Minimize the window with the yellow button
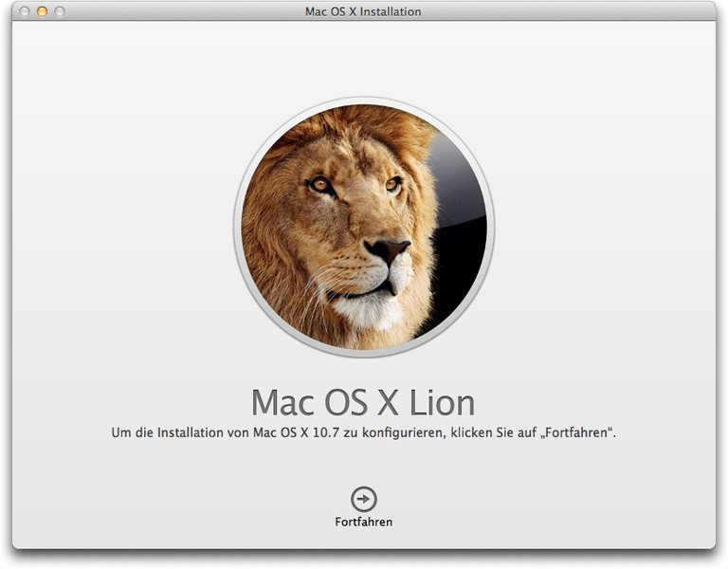 [x=43, y=11]
